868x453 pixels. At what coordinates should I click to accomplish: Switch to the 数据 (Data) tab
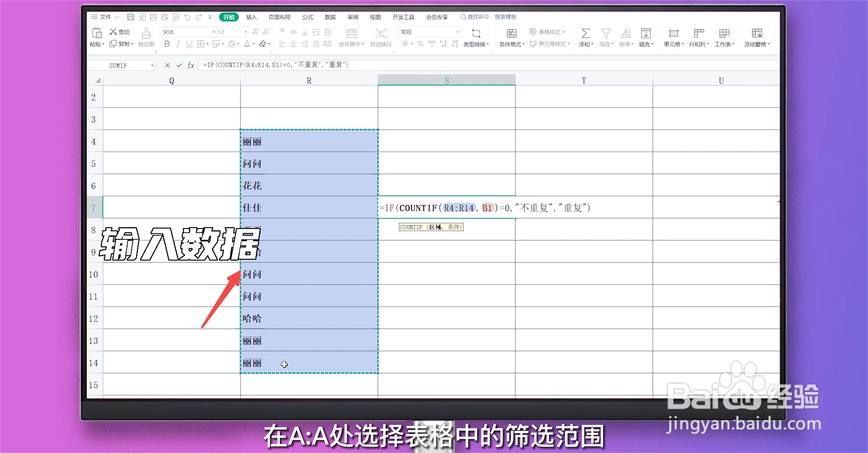point(330,17)
